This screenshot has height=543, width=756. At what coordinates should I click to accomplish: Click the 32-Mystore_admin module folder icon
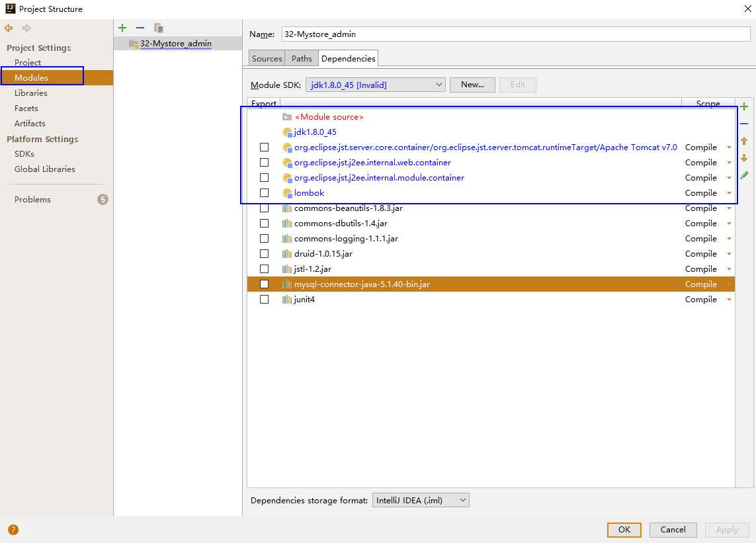(134, 44)
